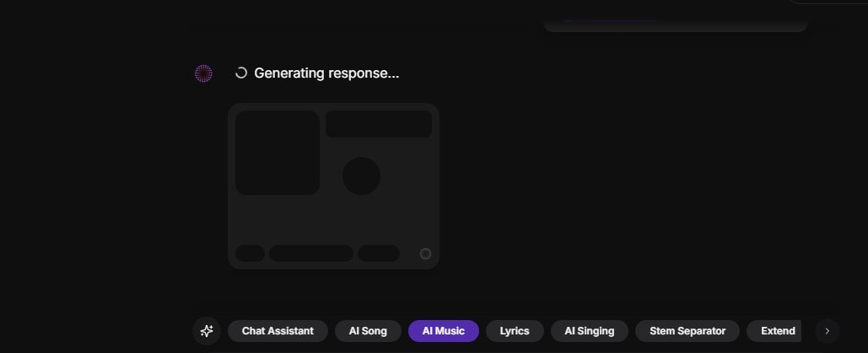Image resolution: width=868 pixels, height=353 pixels.
Task: Click the Generating response text
Action: coord(326,73)
